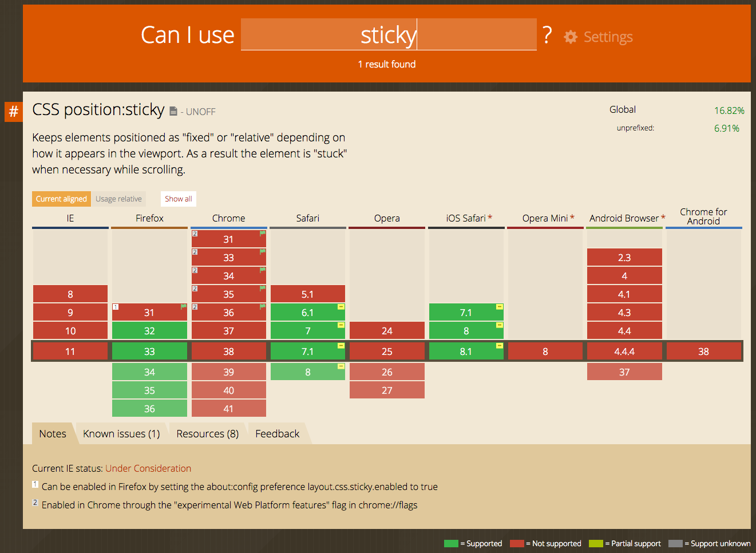Click the Chrome column header
756x553 pixels.
pyautogui.click(x=229, y=218)
